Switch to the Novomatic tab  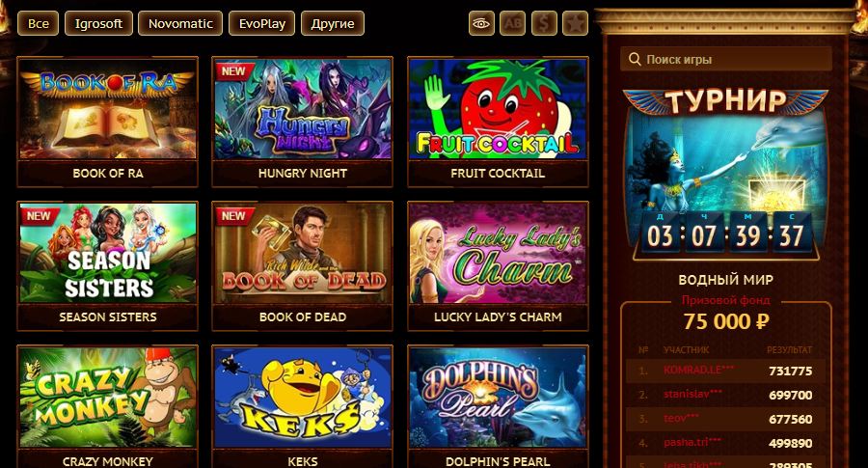(180, 24)
